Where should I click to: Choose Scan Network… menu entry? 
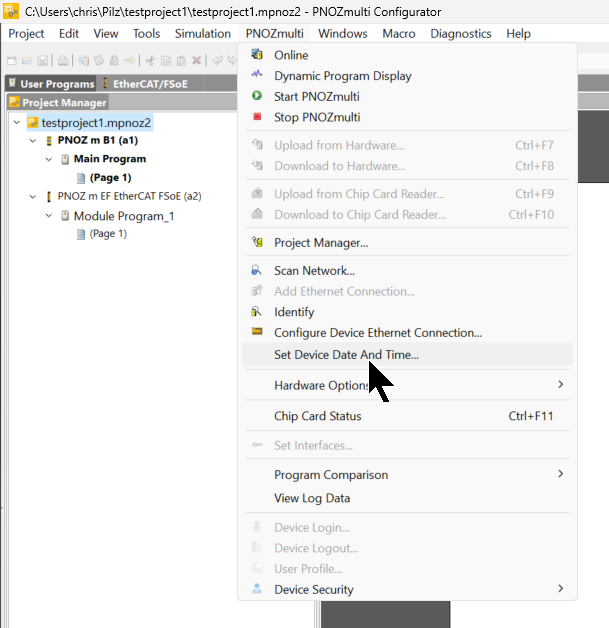coord(408,270)
